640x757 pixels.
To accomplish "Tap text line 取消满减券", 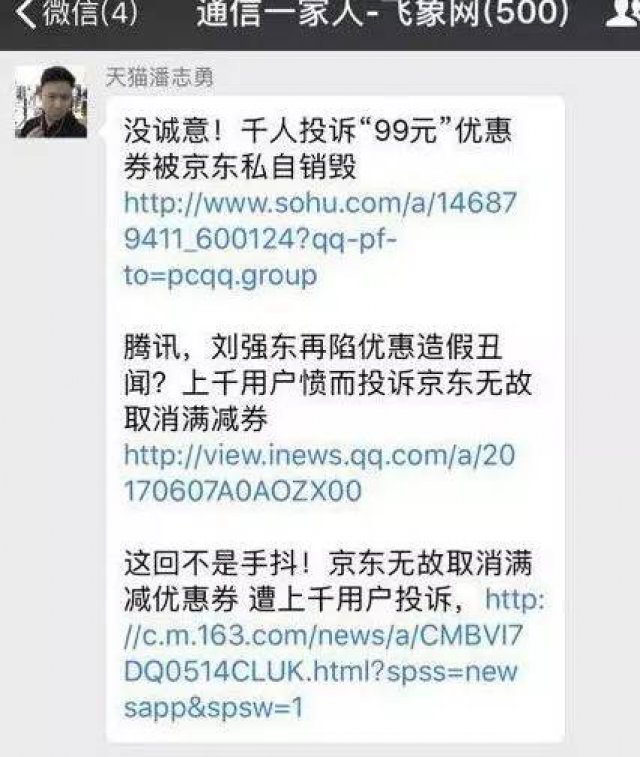I will pos(196,419).
